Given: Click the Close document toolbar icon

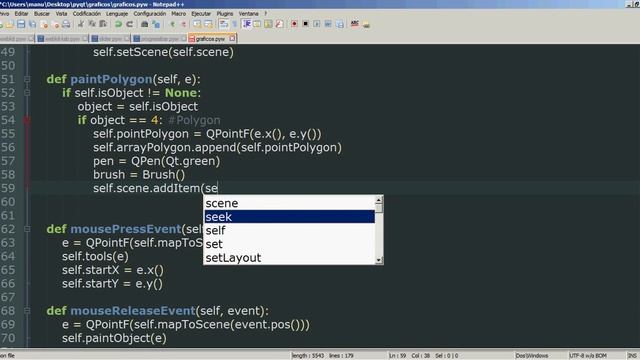Looking at the screenshot, I should click(x=44, y=24).
